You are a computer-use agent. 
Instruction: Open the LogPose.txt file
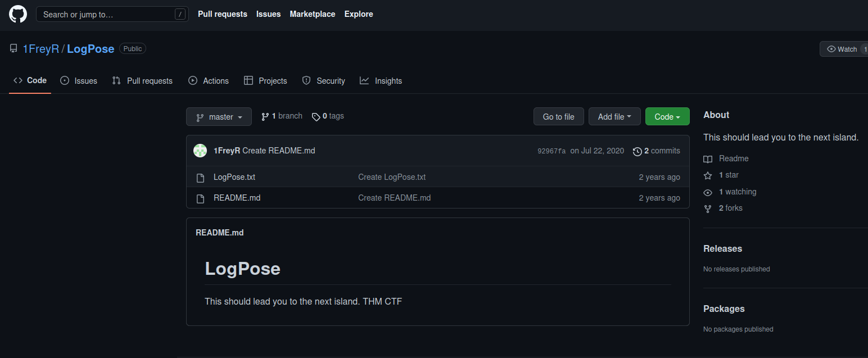pos(234,177)
